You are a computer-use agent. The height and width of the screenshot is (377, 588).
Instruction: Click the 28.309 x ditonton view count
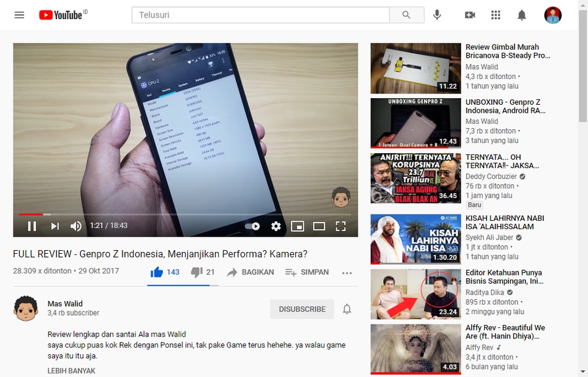[x=42, y=271]
